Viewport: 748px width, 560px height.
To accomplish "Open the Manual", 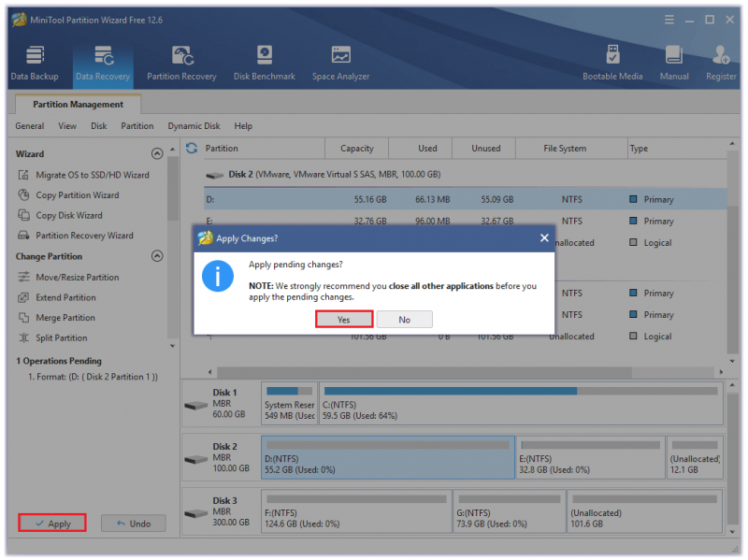I will [674, 63].
